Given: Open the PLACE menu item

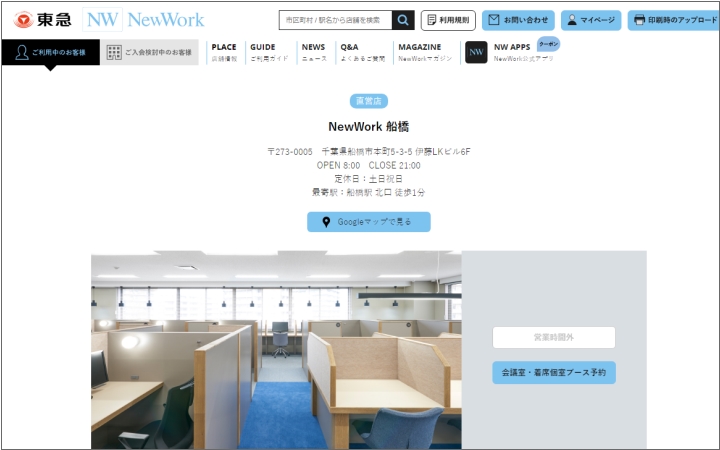Looking at the screenshot, I should tap(224, 52).
